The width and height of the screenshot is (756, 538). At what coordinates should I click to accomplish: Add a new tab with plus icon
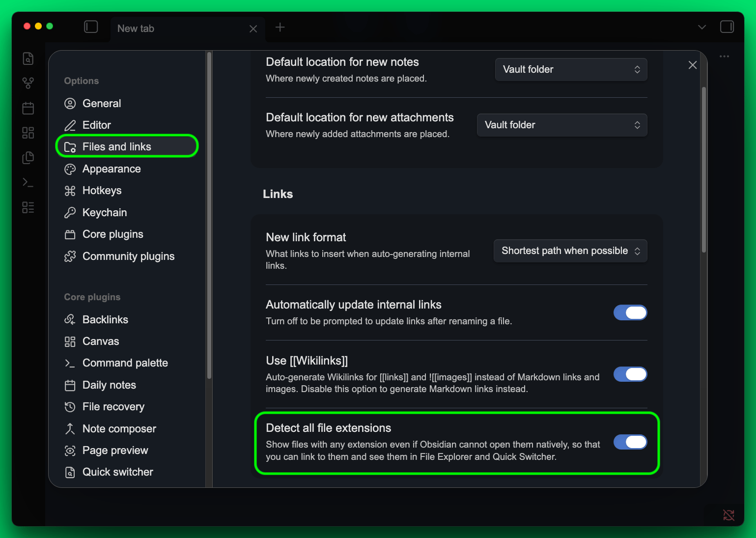280,28
